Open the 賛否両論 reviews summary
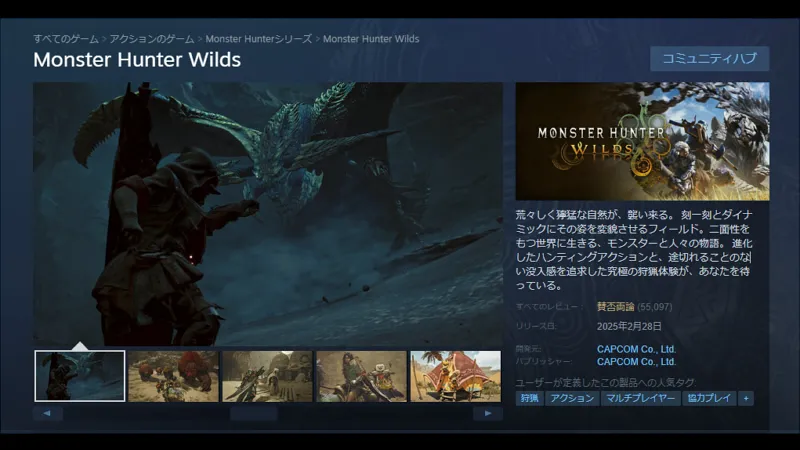 615,307
